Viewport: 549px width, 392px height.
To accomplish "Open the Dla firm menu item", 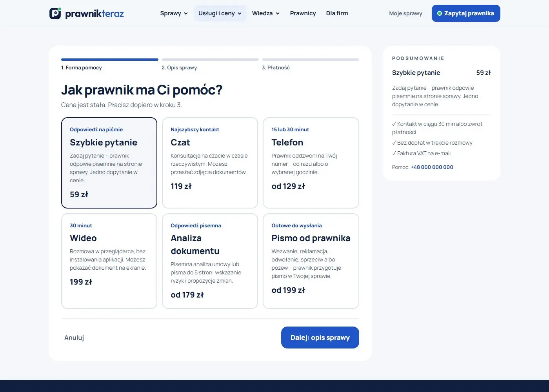I will tap(337, 13).
